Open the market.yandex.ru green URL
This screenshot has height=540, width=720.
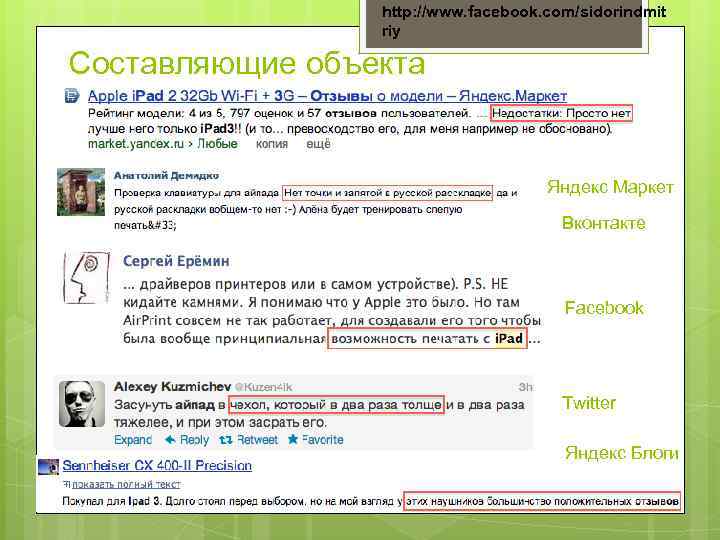pyautogui.click(x=136, y=144)
